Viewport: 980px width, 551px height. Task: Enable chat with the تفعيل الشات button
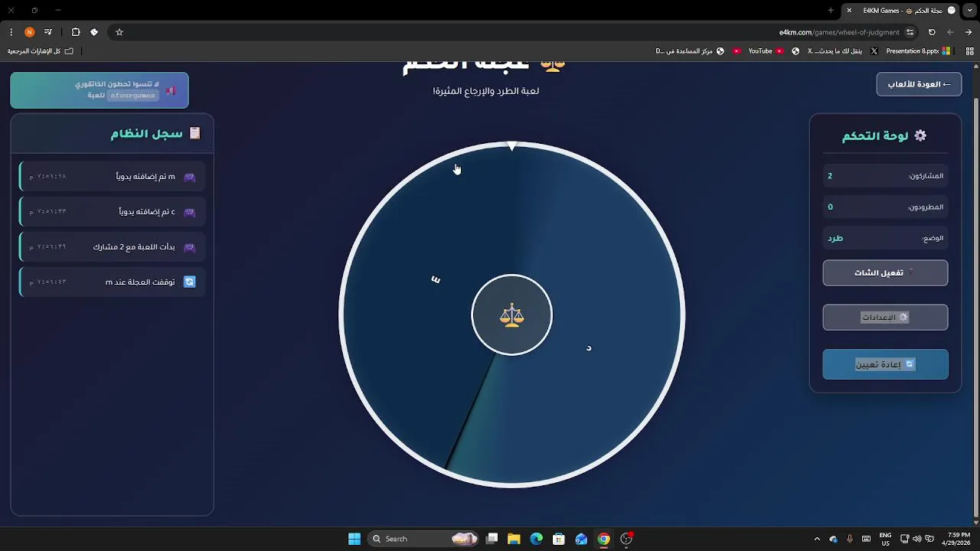(x=885, y=273)
